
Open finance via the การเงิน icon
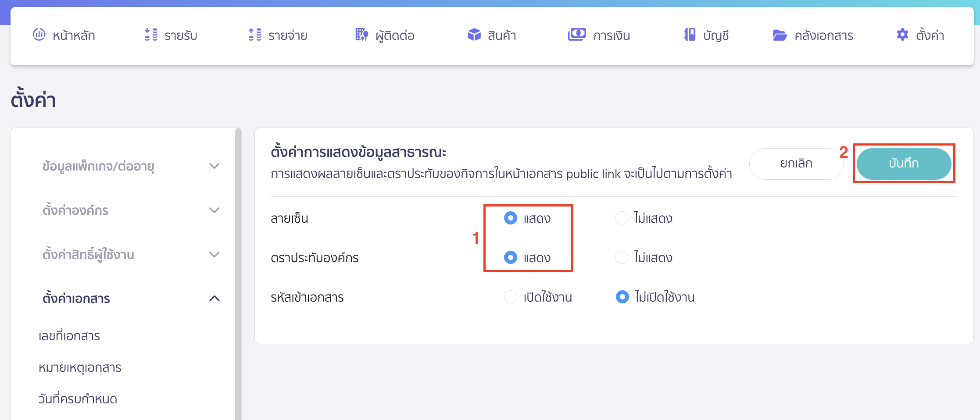pyautogui.click(x=577, y=35)
